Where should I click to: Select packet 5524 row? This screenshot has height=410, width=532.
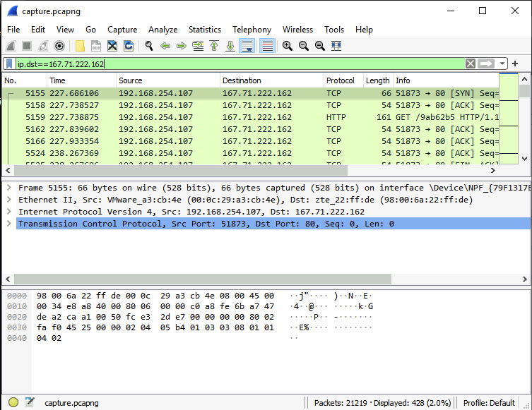point(251,154)
